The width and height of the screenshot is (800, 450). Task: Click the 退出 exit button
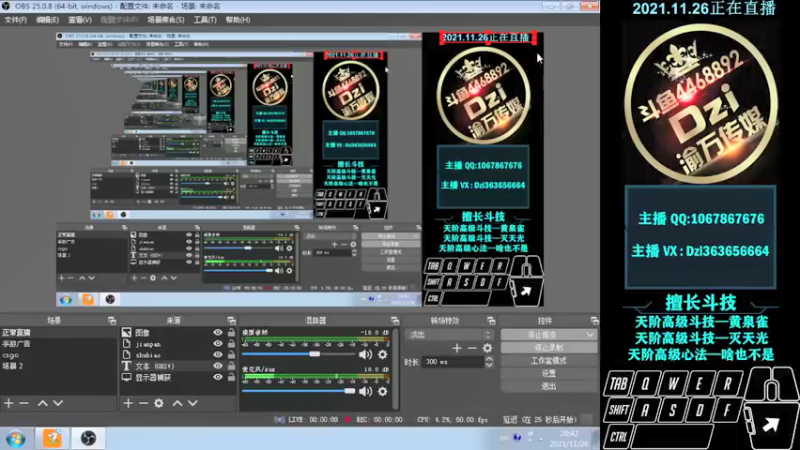549,386
